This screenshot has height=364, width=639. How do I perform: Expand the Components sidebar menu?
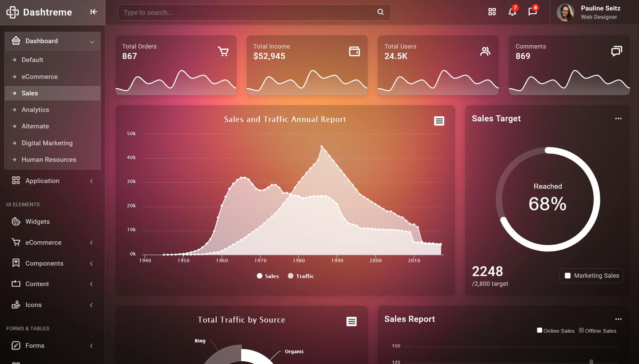(x=53, y=263)
